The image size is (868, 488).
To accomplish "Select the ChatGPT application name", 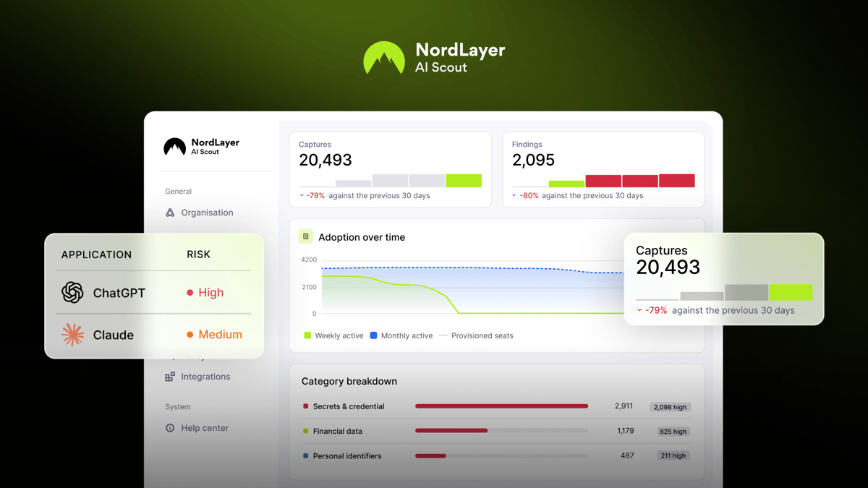I will point(119,293).
